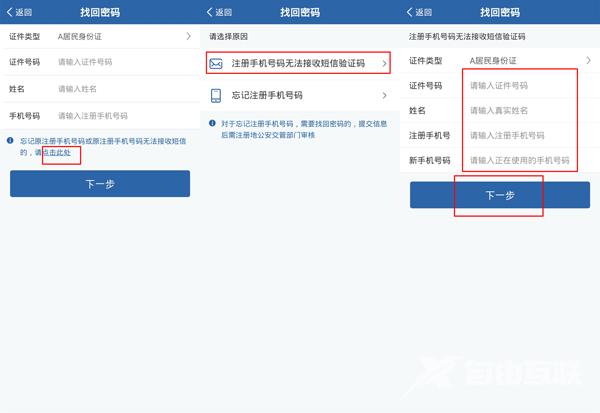Click 请选择原因 heading text
The height and width of the screenshot is (413, 600).
click(x=228, y=36)
